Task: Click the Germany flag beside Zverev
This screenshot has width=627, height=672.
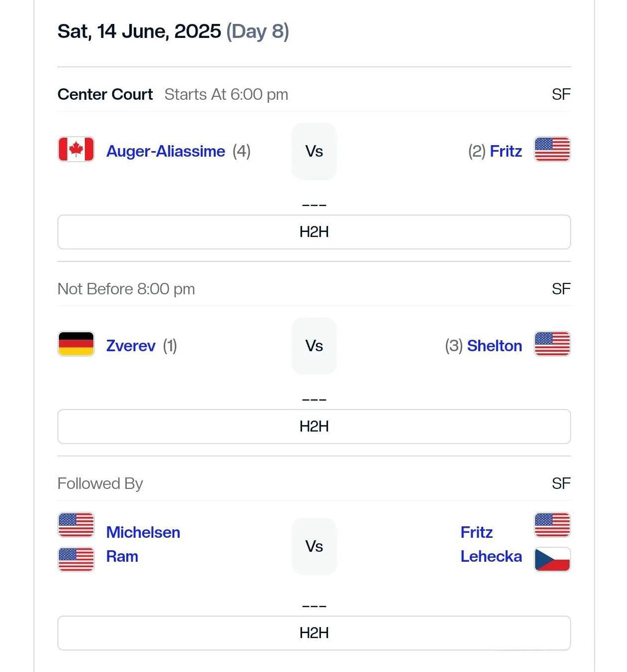Action: [x=76, y=344]
